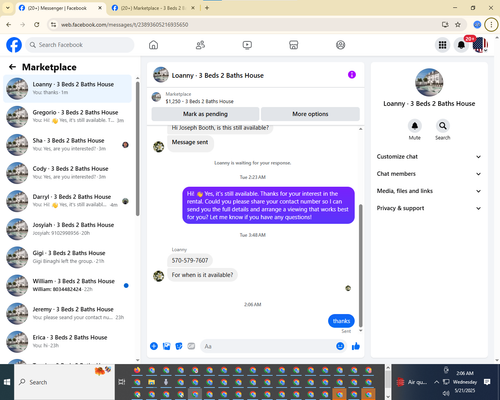Focus the Windows taskbar Search box
500x400 pixels.
[65, 382]
